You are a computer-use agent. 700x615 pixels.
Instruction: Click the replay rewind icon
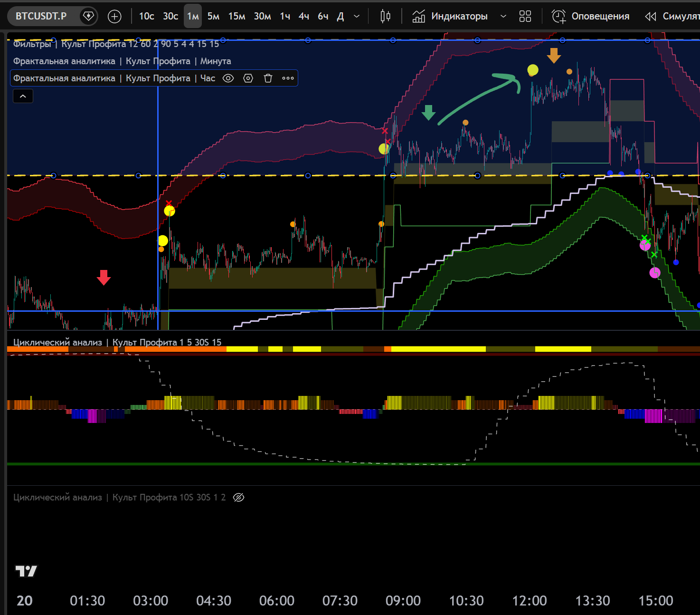(x=650, y=16)
